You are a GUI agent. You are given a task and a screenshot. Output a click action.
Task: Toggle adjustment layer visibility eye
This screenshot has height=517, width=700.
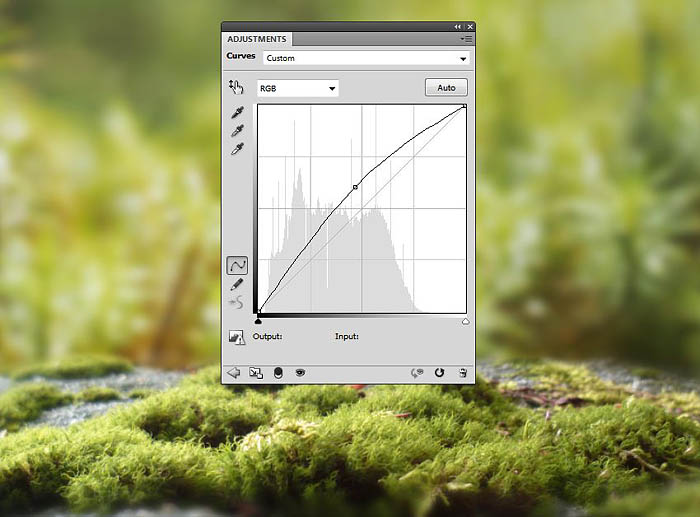[300, 372]
